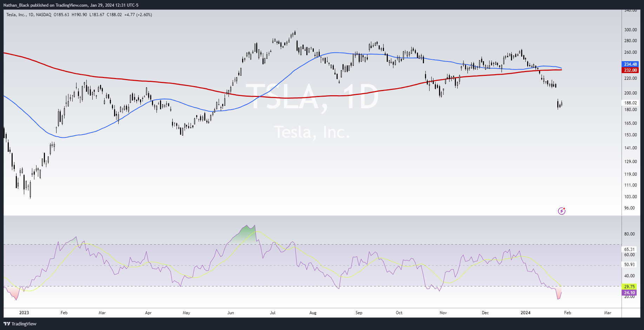Viewport: 644px width, 330px height.
Task: Click the RSI 40.00 axis label
Action: (629, 276)
